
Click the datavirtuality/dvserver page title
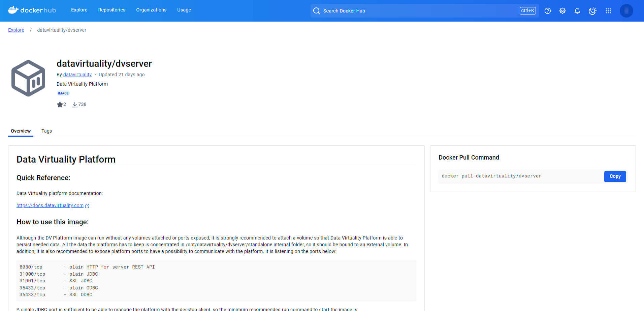104,63
